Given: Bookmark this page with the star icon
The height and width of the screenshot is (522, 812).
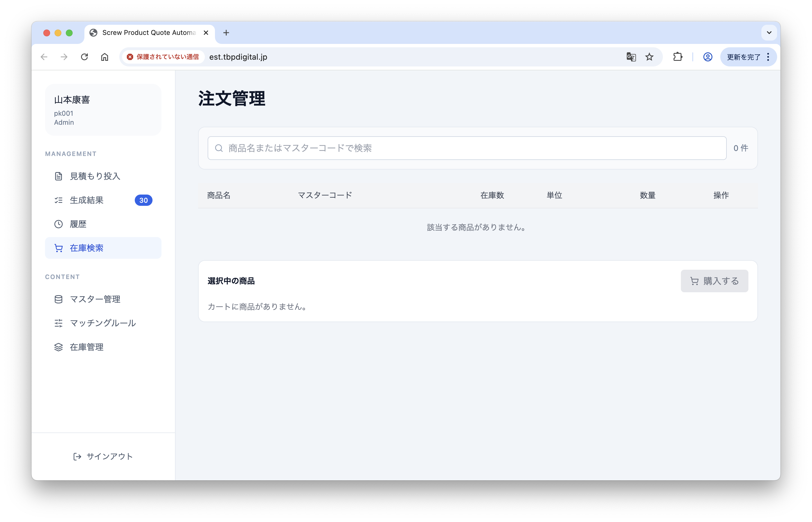Looking at the screenshot, I should (x=649, y=57).
